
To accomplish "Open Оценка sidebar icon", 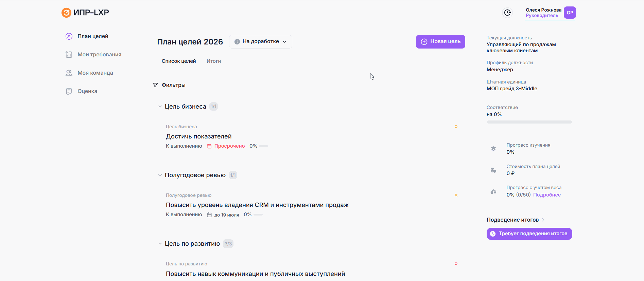I will pyautogui.click(x=69, y=91).
